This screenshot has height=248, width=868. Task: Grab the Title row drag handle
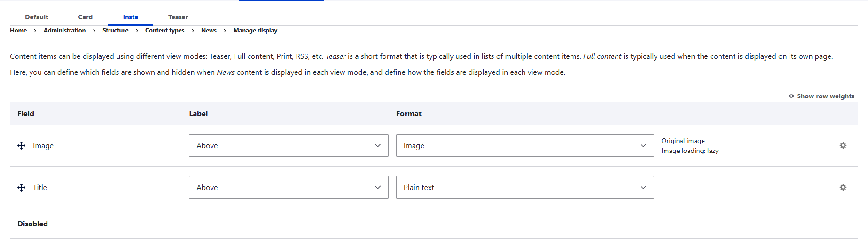coord(22,187)
